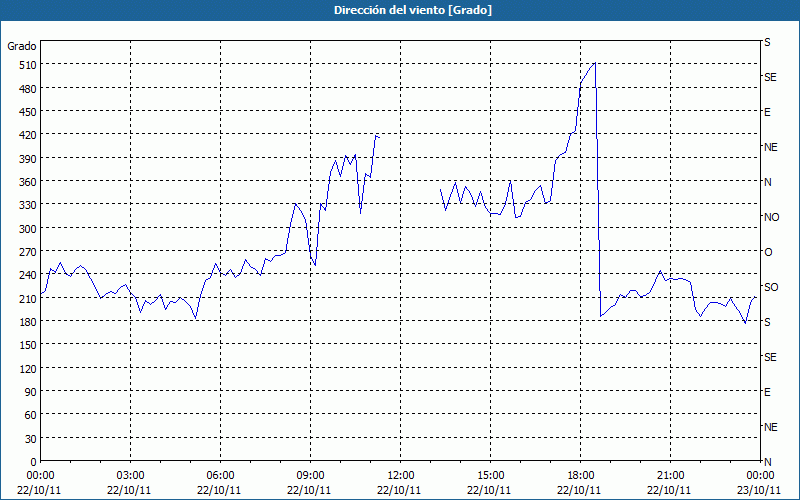Screen dimensions: 800x500
Task: Click the 90 degree axis label
Action: (31, 392)
